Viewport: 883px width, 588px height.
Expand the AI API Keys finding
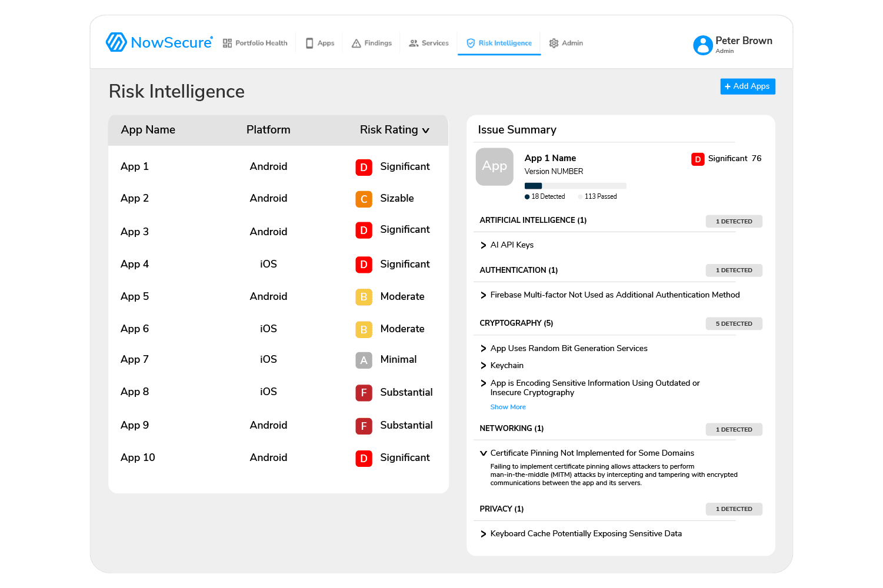tap(484, 245)
